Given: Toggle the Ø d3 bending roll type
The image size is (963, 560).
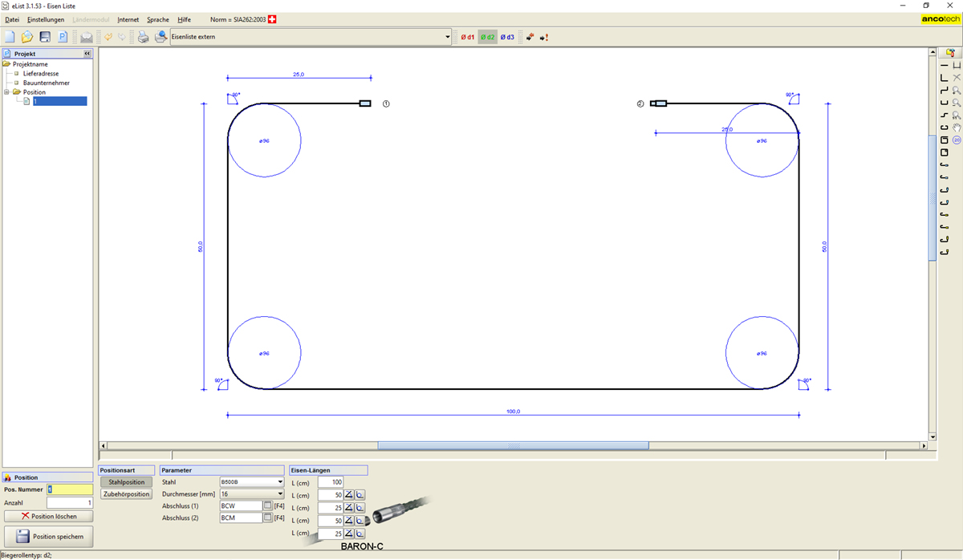Looking at the screenshot, I should pyautogui.click(x=507, y=37).
